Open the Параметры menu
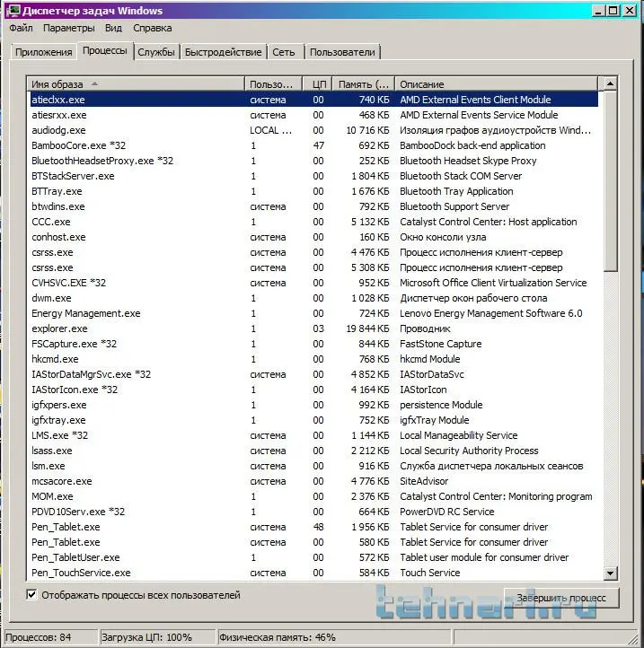The width and height of the screenshot is (644, 648). coord(68,28)
